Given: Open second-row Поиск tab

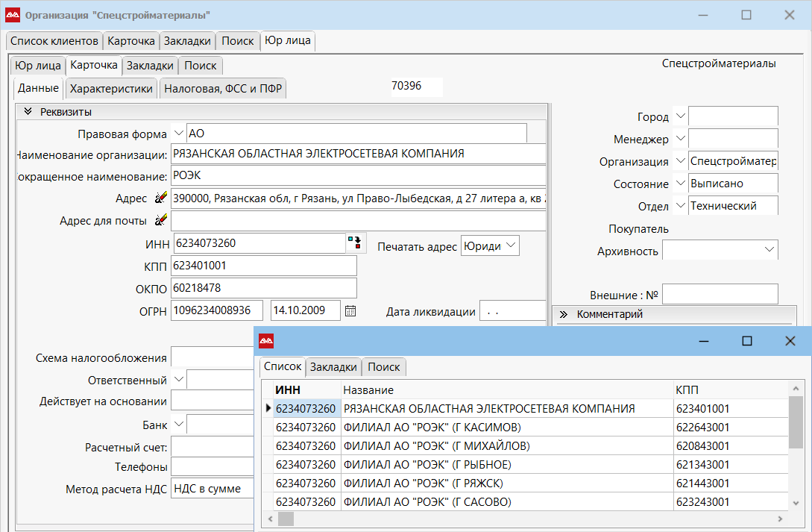Looking at the screenshot, I should click(201, 66).
